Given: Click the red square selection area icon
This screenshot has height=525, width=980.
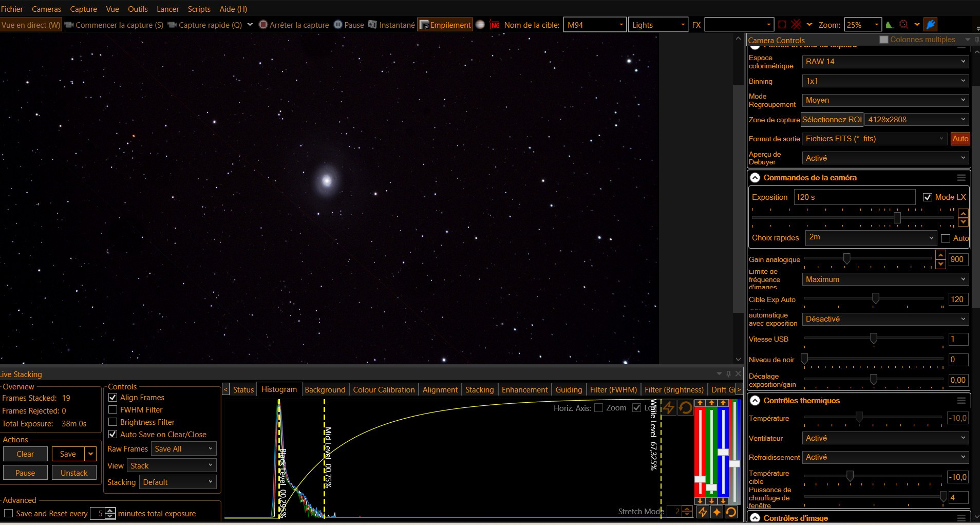Looking at the screenshot, I should (782, 25).
